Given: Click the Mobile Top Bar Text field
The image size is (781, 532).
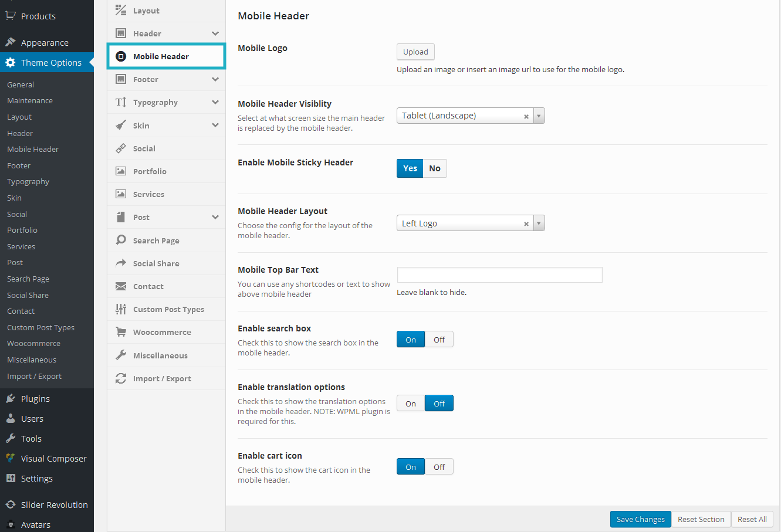Looking at the screenshot, I should (499, 275).
